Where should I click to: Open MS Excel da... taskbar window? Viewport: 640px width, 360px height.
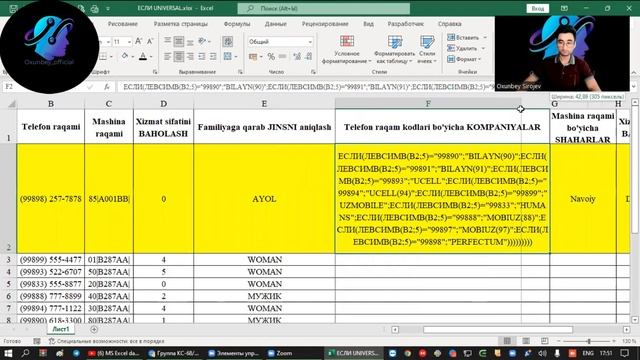(x=114, y=353)
